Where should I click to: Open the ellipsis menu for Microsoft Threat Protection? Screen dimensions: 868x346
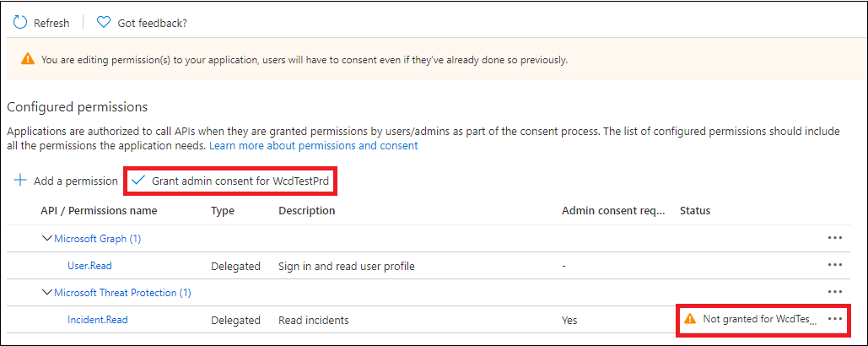pyautogui.click(x=835, y=292)
